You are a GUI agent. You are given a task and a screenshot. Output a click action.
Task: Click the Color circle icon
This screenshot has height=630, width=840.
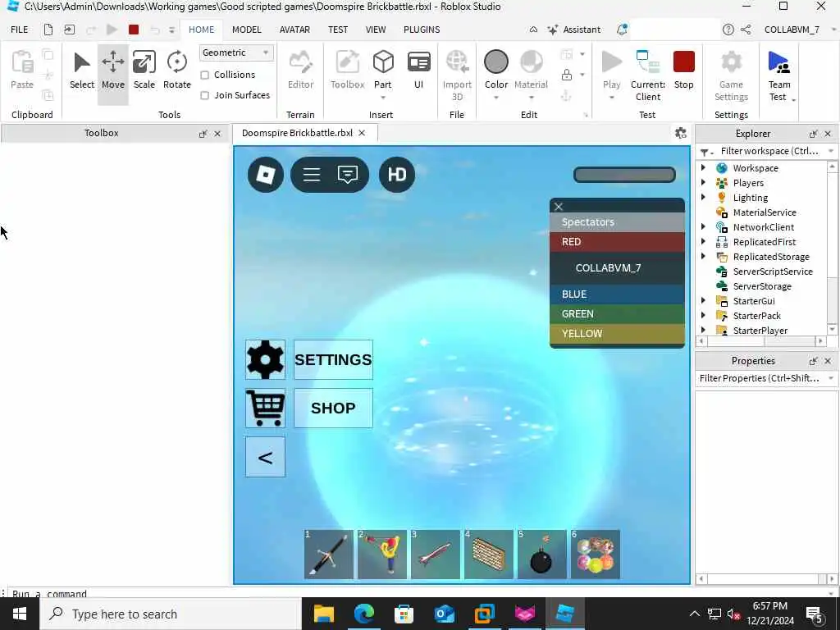[x=496, y=62]
